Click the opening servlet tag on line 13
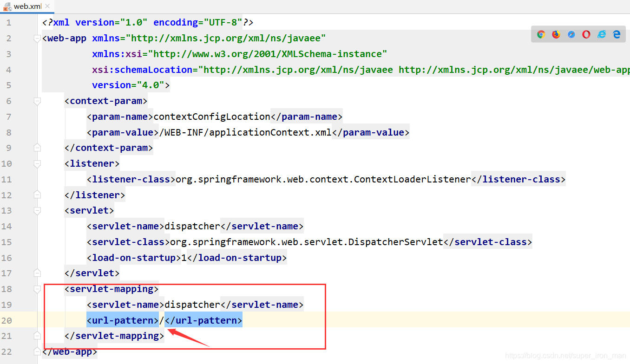630x364 pixels. coord(89,210)
